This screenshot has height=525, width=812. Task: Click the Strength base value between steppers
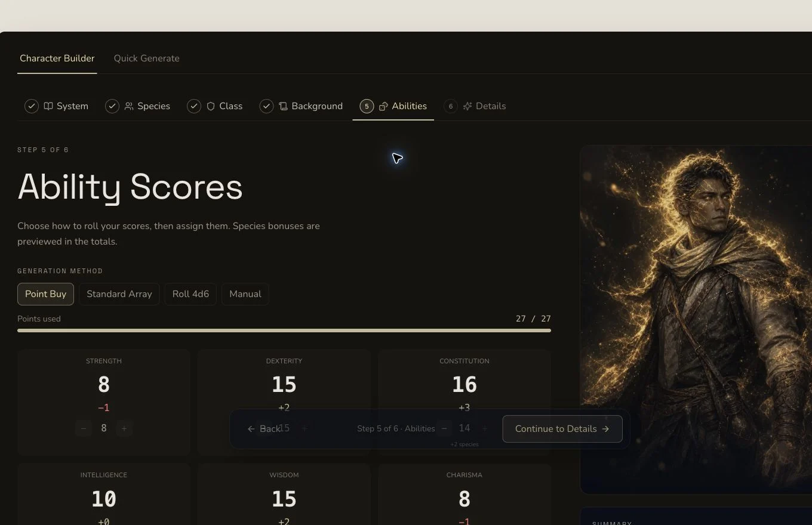[104, 428]
